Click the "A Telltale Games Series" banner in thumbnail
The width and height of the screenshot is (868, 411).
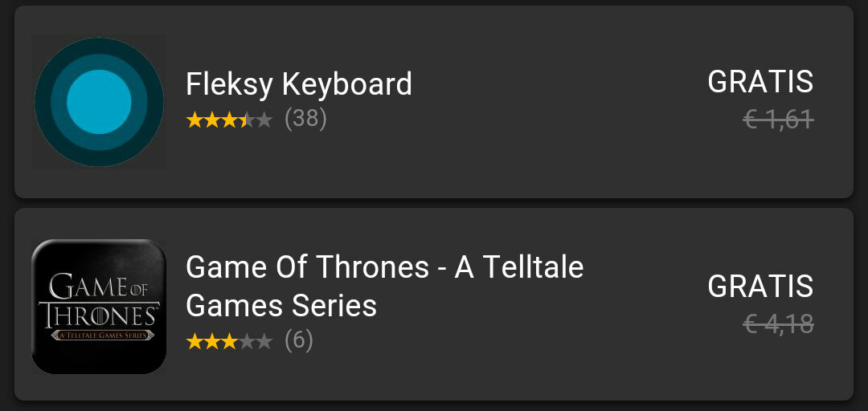(x=99, y=335)
